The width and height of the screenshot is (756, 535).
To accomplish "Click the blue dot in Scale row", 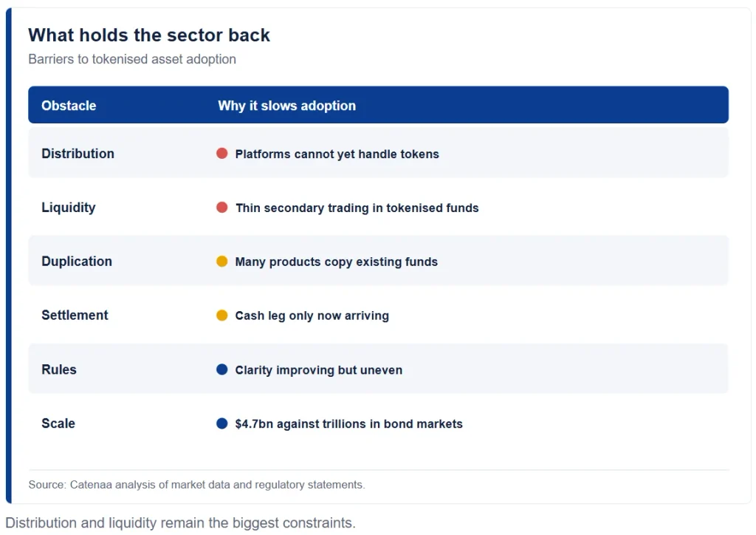I will [x=221, y=423].
